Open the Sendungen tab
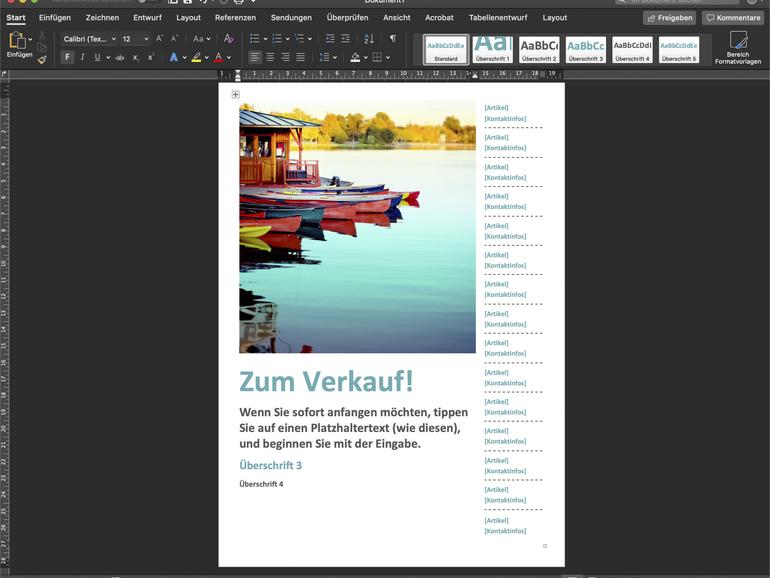This screenshot has width=770, height=578. click(x=291, y=18)
